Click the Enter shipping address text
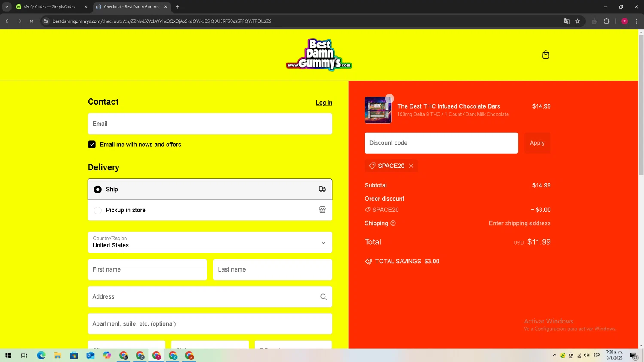The image size is (644, 362). (x=519, y=223)
